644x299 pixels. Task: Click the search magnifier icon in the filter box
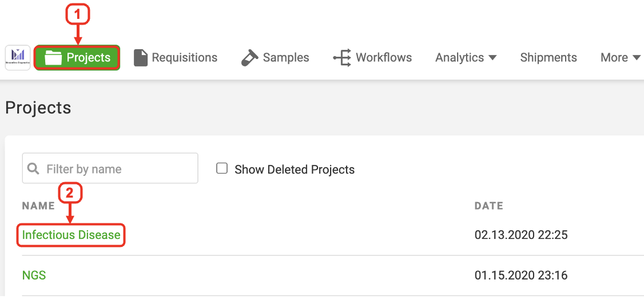(34, 168)
